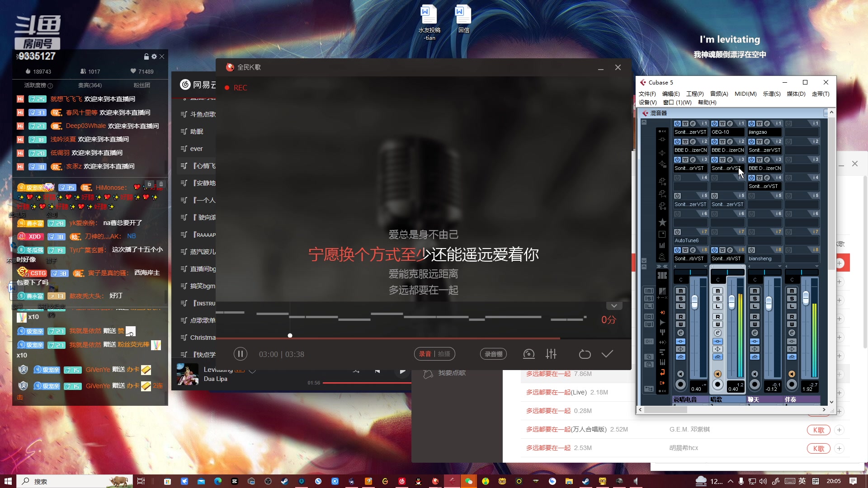This screenshot has height=488, width=868.
Task: Click the WeChat taskbar icon
Action: [468, 481]
